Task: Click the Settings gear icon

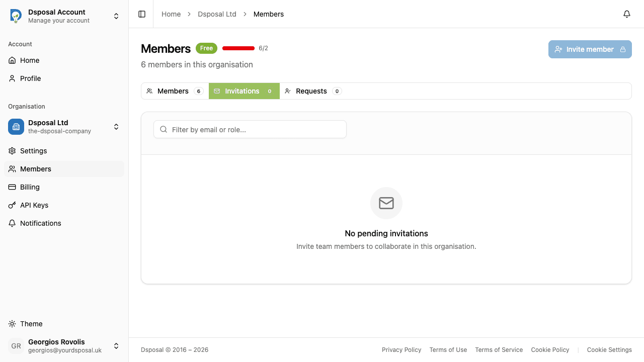Action: pyautogui.click(x=12, y=151)
